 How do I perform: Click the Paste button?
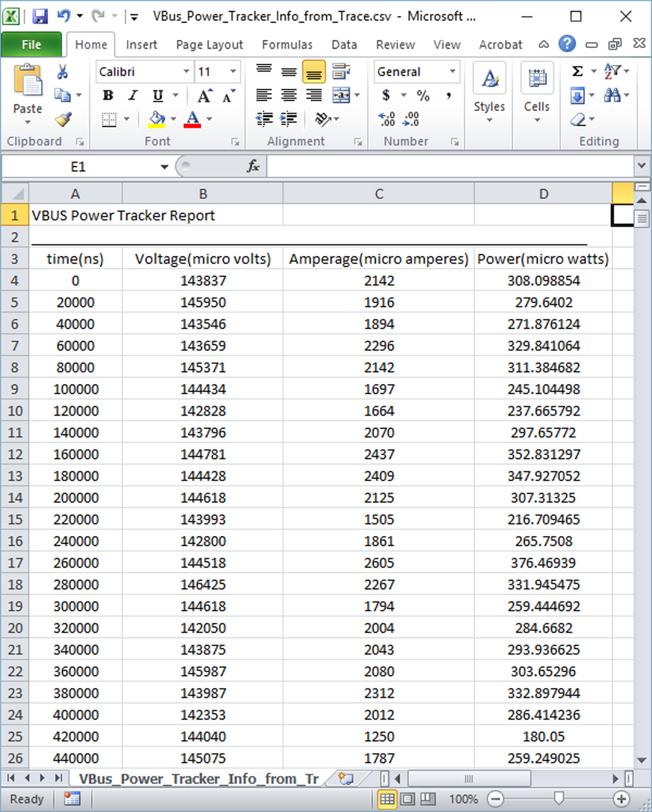pos(28,94)
